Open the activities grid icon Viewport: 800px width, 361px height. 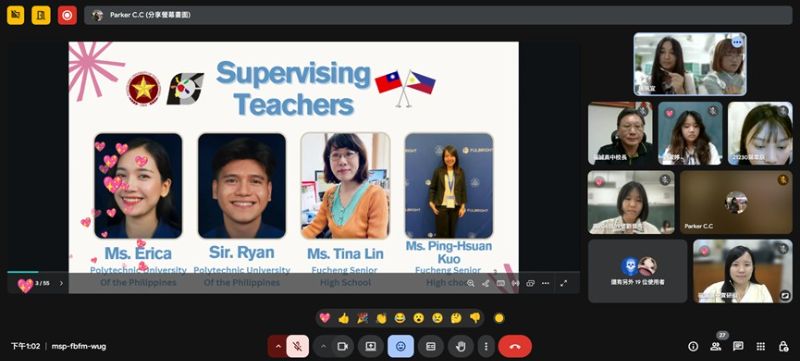click(761, 346)
